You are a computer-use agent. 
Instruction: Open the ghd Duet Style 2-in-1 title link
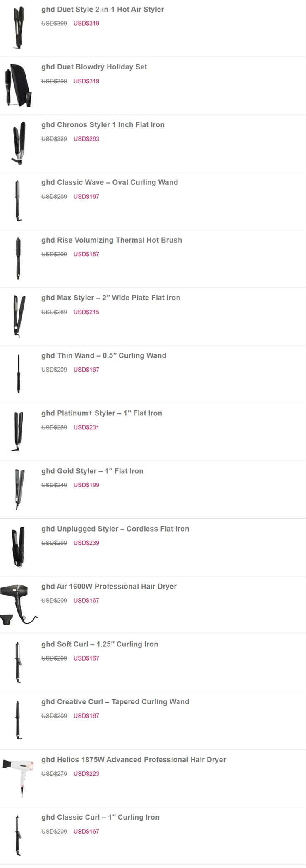(x=103, y=10)
